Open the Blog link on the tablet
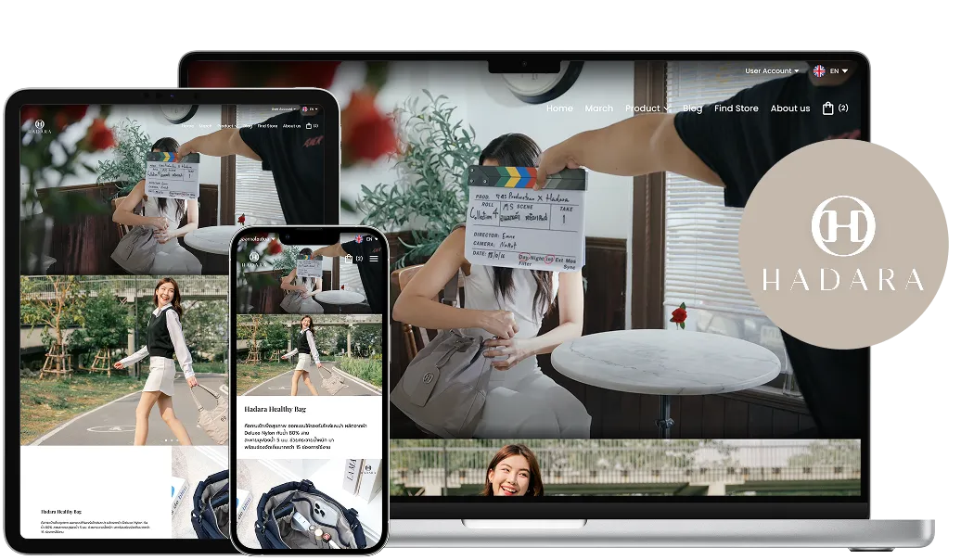 click(248, 126)
